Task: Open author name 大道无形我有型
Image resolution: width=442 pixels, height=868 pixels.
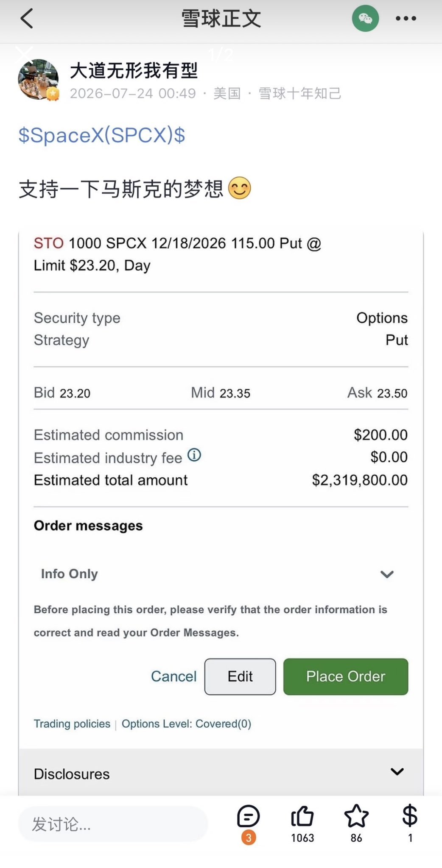Action: coord(134,70)
